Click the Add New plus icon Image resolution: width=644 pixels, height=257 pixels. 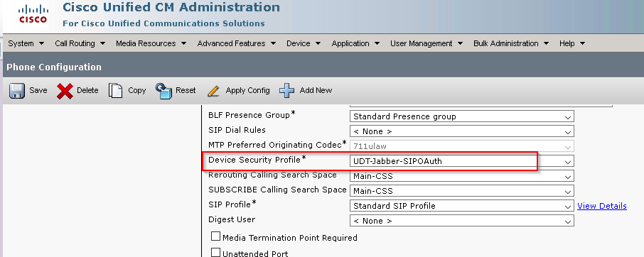[287, 91]
